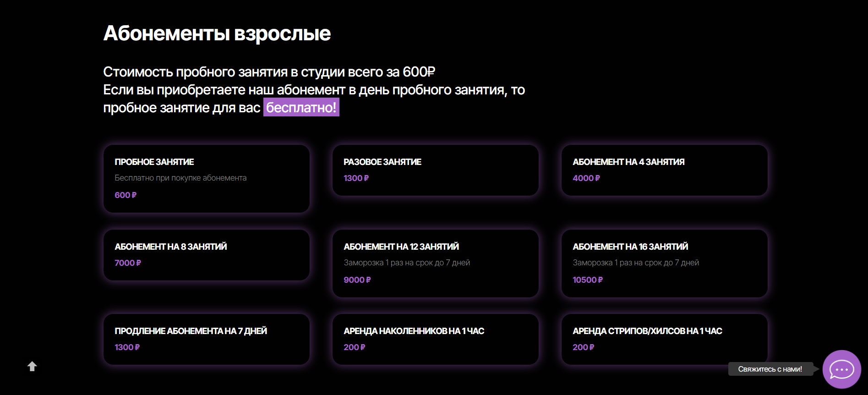Viewport: 868px width, 395px height.
Task: Choose the "Абонемент на 4 занятия" title
Action: [628, 162]
